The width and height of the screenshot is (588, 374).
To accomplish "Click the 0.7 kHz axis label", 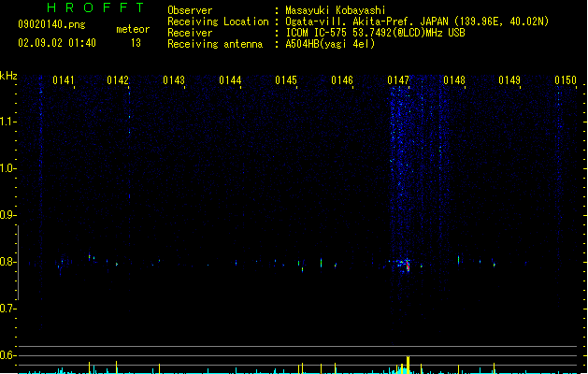I will (x=7, y=309).
